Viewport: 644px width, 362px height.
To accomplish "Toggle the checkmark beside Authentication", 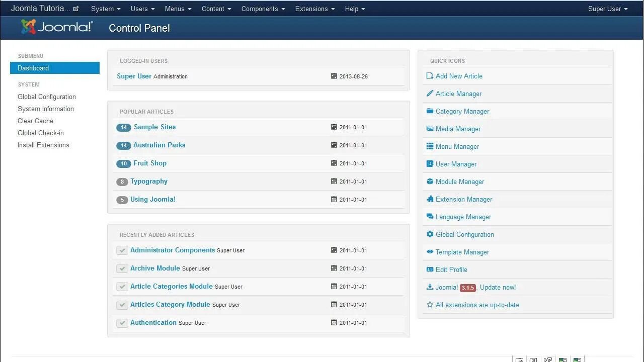I will [x=122, y=322].
